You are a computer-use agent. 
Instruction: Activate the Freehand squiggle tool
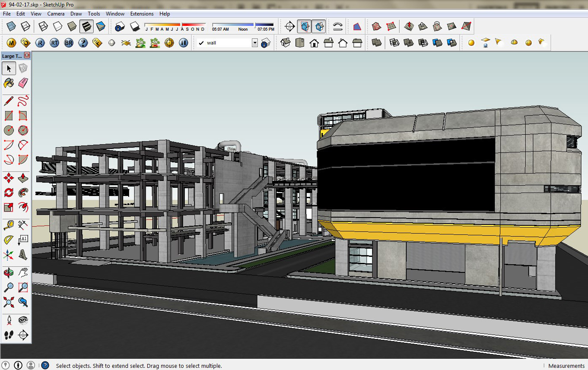[x=23, y=101]
